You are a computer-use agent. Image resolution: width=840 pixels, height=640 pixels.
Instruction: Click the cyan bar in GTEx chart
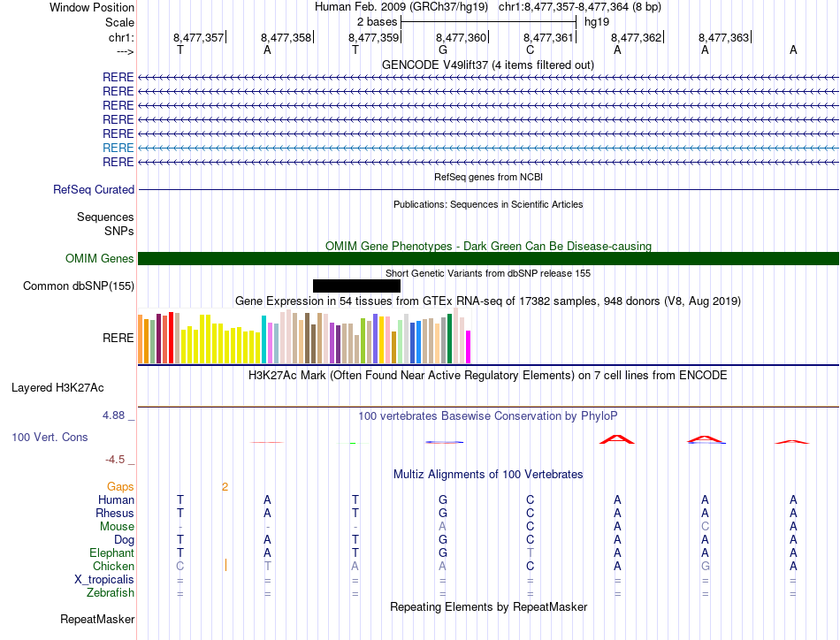click(263, 339)
